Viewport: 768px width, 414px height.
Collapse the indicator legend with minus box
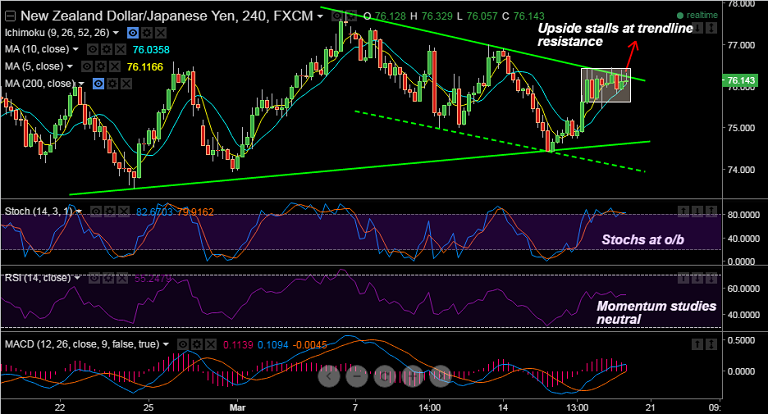pyautogui.click(x=10, y=16)
